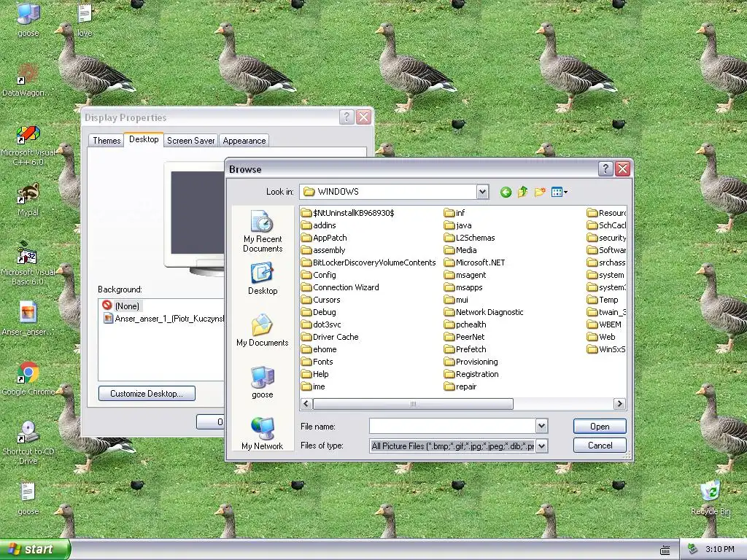
Task: Switch to the Themes tab
Action: click(107, 141)
